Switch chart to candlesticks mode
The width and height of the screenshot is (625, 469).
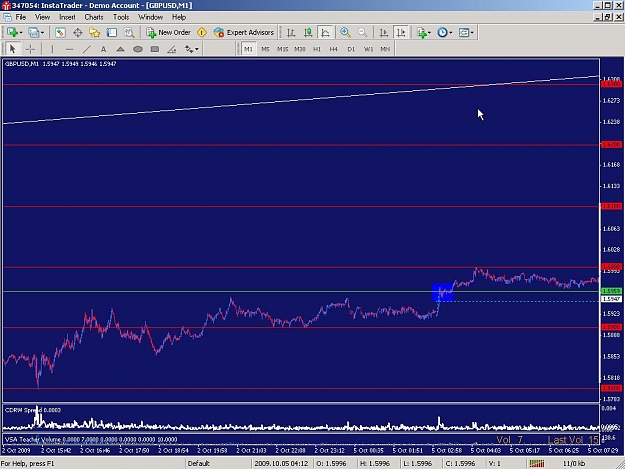click(x=308, y=32)
